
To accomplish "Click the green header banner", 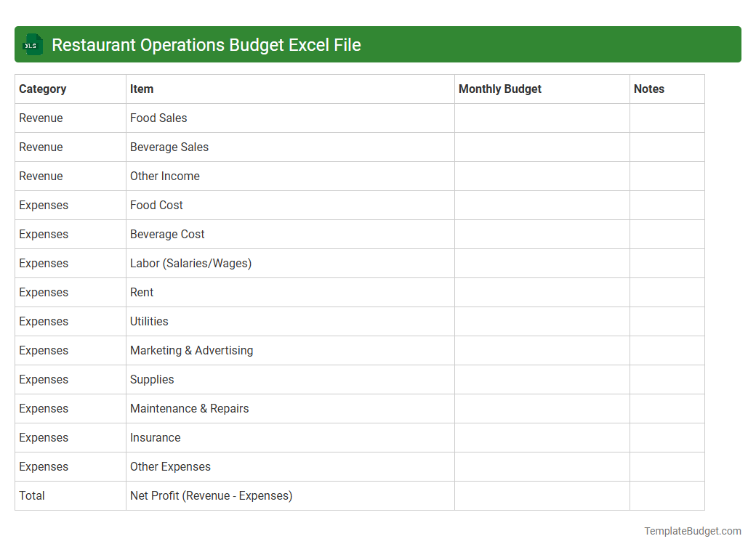I will pos(378,44).
